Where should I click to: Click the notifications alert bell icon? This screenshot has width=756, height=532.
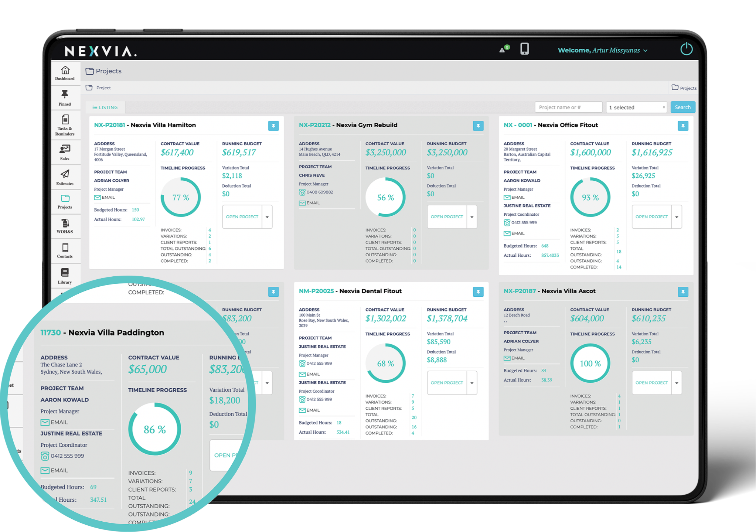tap(503, 50)
